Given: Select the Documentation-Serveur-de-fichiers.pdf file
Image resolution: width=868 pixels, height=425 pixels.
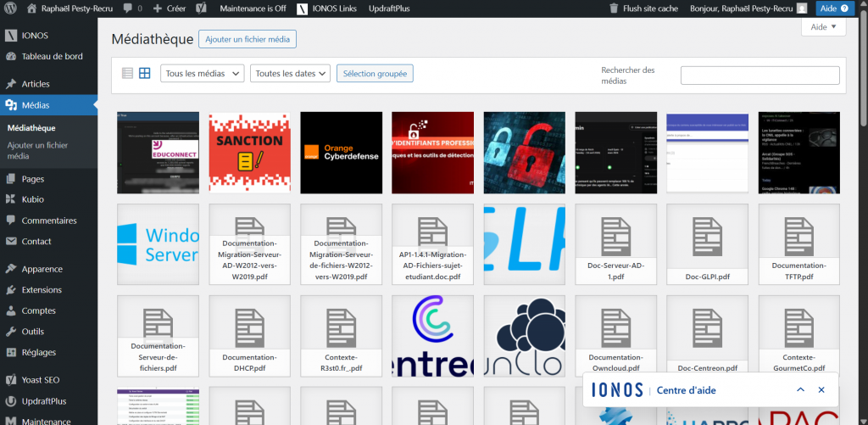Looking at the screenshot, I should pos(158,336).
